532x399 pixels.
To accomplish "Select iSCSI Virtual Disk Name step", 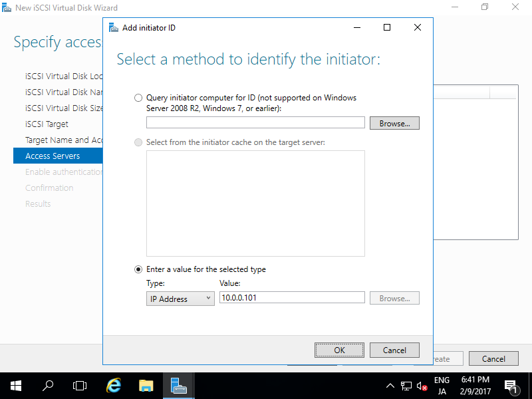I will [64, 92].
